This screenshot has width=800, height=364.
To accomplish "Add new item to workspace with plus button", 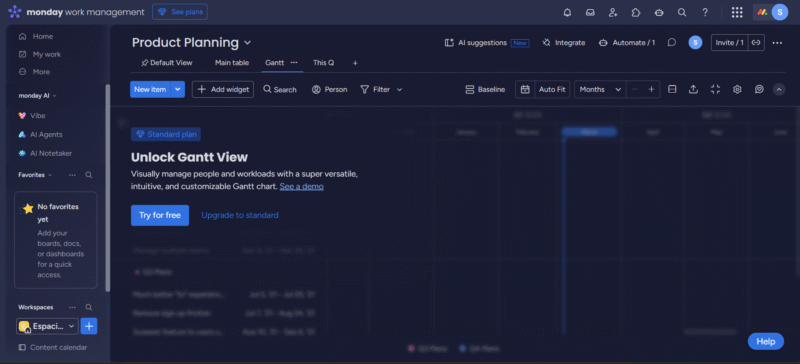I will click(89, 326).
